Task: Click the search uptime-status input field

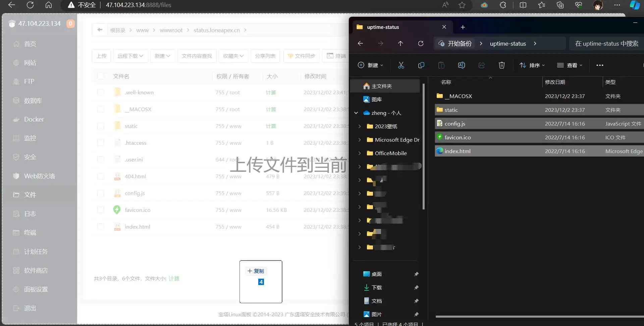Action: 606,43
